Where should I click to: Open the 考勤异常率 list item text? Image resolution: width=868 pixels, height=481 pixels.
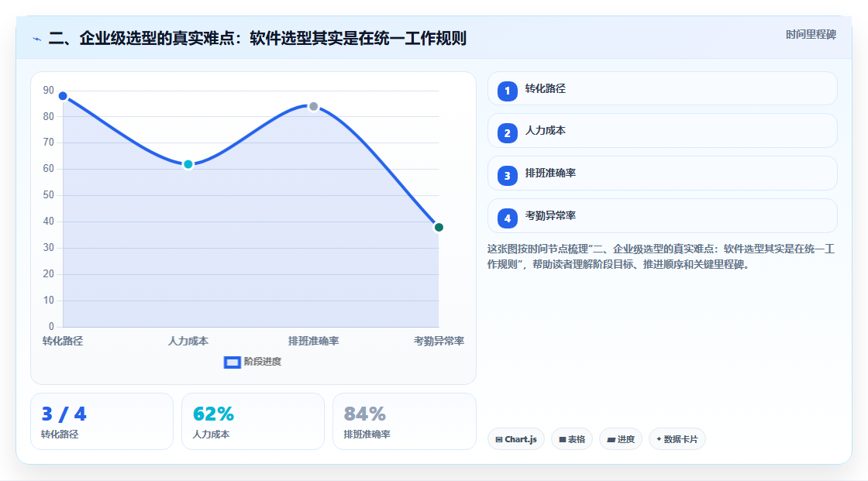[550, 215]
